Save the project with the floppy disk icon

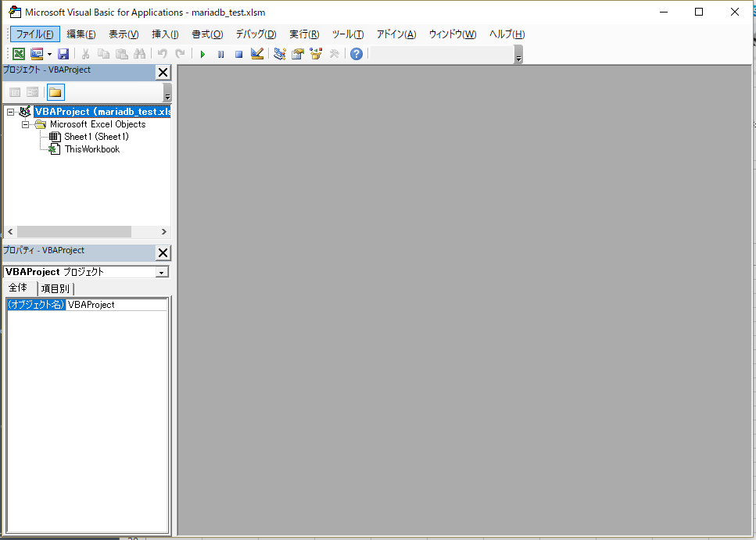tap(64, 54)
